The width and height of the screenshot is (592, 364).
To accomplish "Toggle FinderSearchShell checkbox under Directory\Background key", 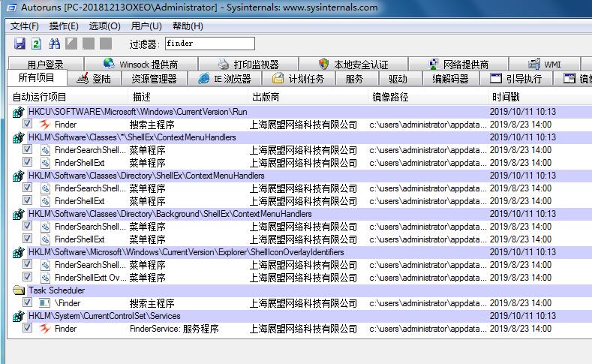I will click(x=27, y=226).
